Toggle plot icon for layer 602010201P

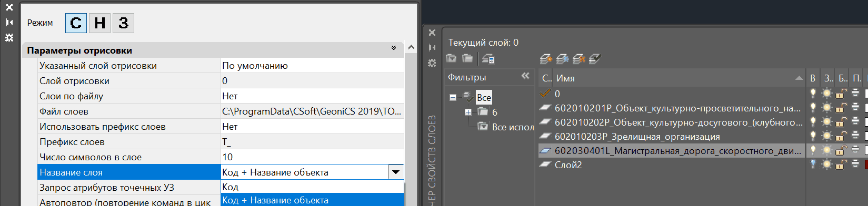pos(855,107)
